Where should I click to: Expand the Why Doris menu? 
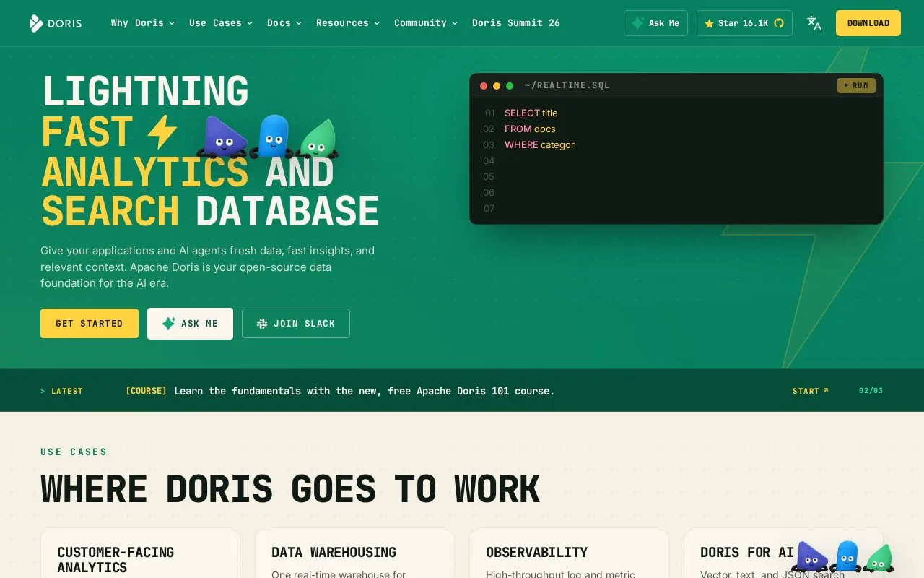(143, 23)
